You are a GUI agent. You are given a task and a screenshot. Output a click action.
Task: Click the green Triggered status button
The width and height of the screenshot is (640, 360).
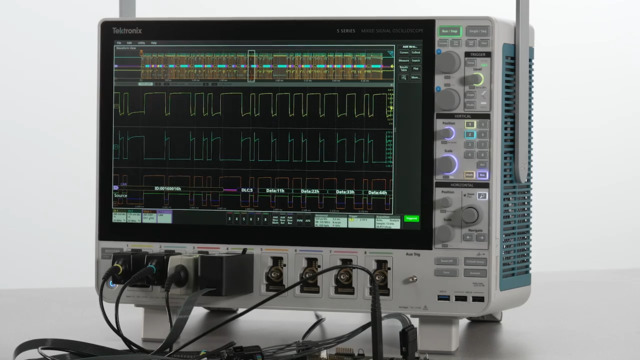click(411, 218)
